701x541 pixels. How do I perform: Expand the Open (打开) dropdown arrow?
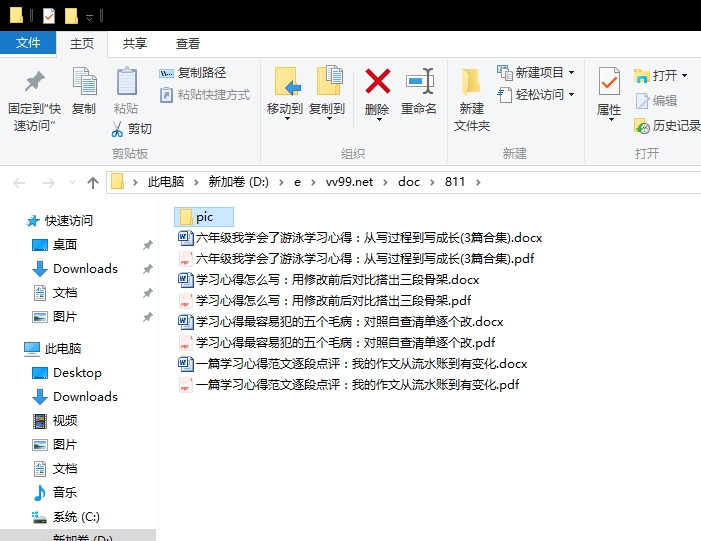(x=684, y=76)
